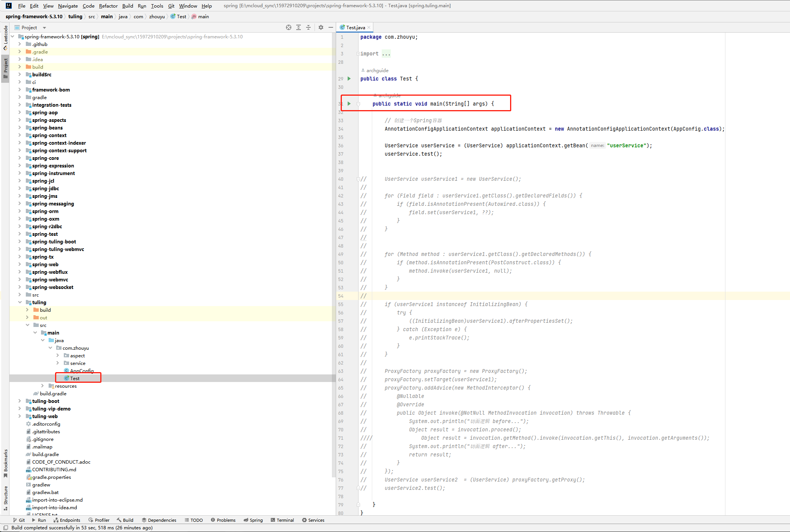Screen dimensions: 790x532
Task: Open the File menu
Action: 22,6
